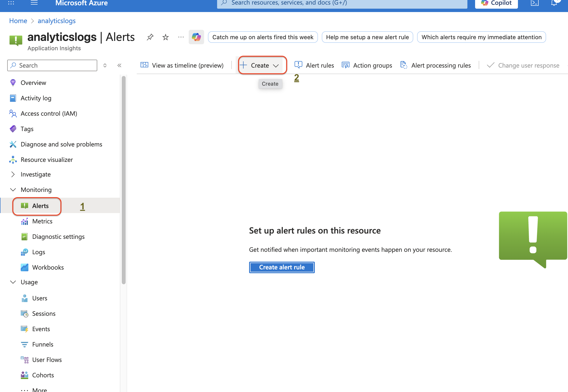Open Alert processing rules
The width and height of the screenshot is (568, 392).
pyautogui.click(x=435, y=65)
